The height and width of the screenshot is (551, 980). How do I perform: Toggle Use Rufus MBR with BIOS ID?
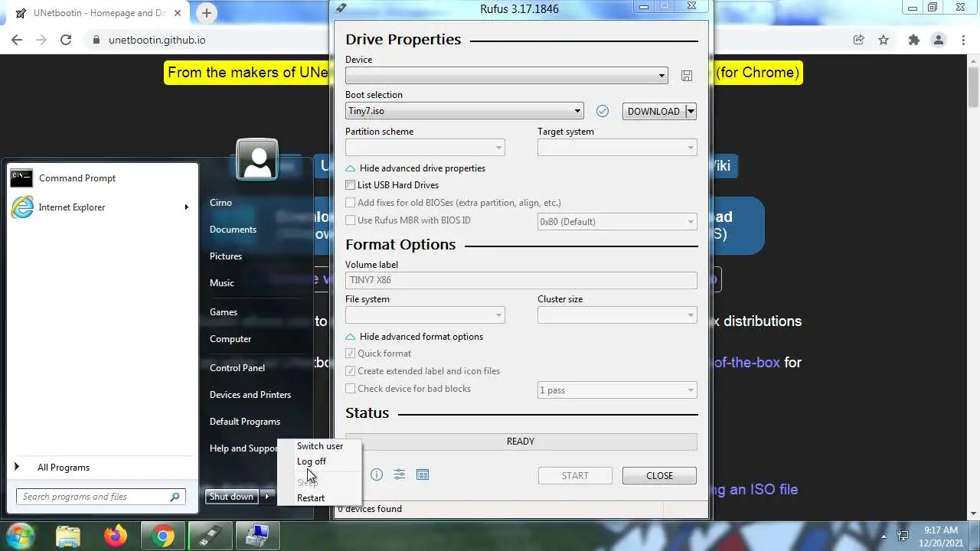(x=351, y=220)
